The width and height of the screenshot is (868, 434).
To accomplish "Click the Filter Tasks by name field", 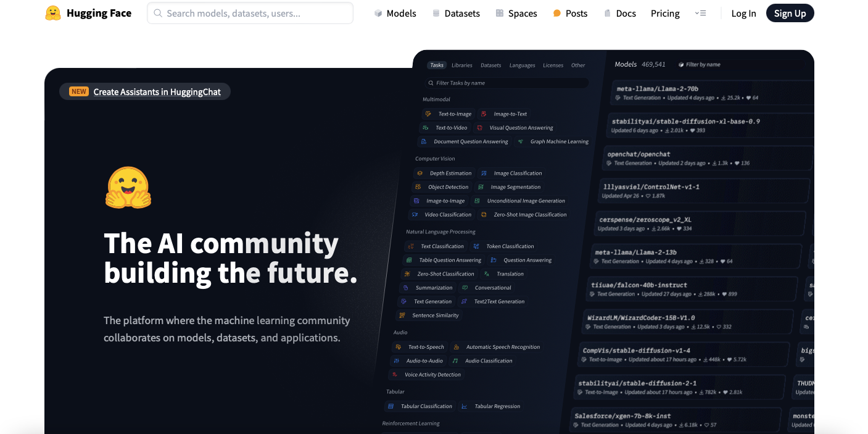I will pos(507,83).
